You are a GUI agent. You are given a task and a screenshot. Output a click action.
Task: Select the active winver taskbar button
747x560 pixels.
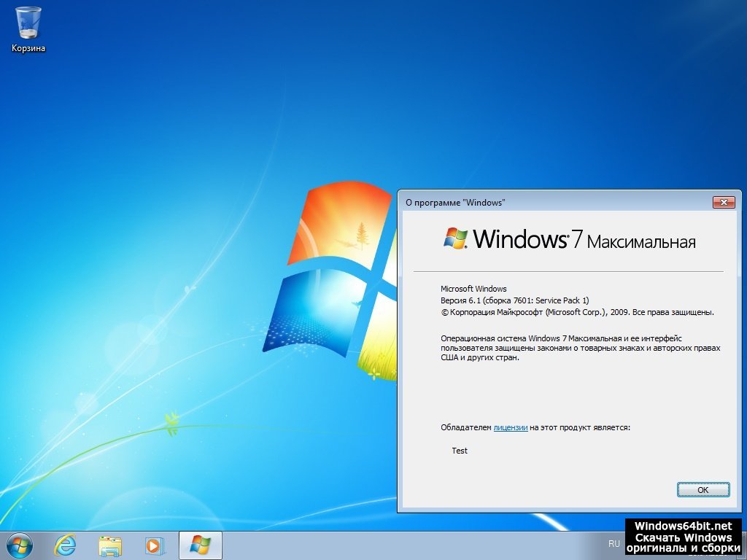(x=200, y=545)
